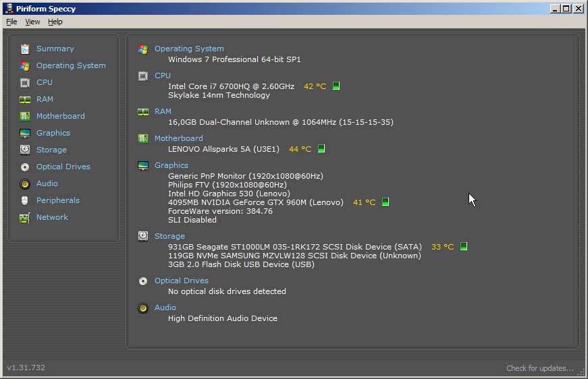
Task: Click the 41 °C GPU temperature value
Action: point(364,202)
